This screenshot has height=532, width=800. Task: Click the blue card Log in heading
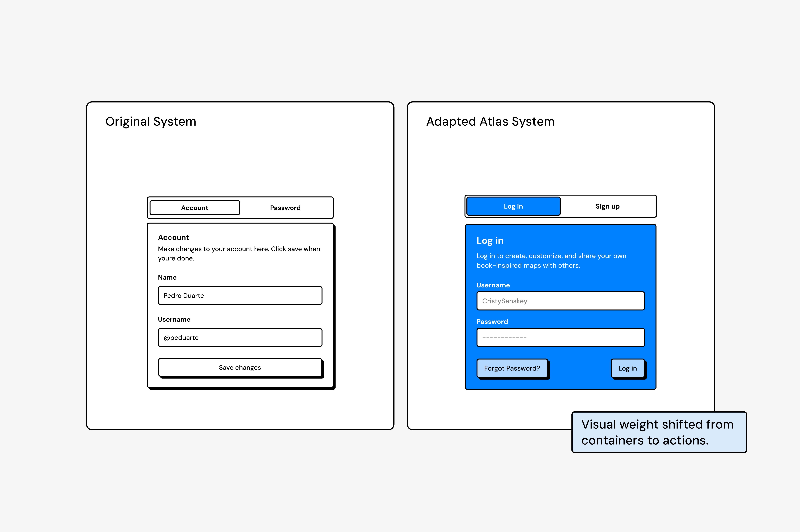point(490,241)
